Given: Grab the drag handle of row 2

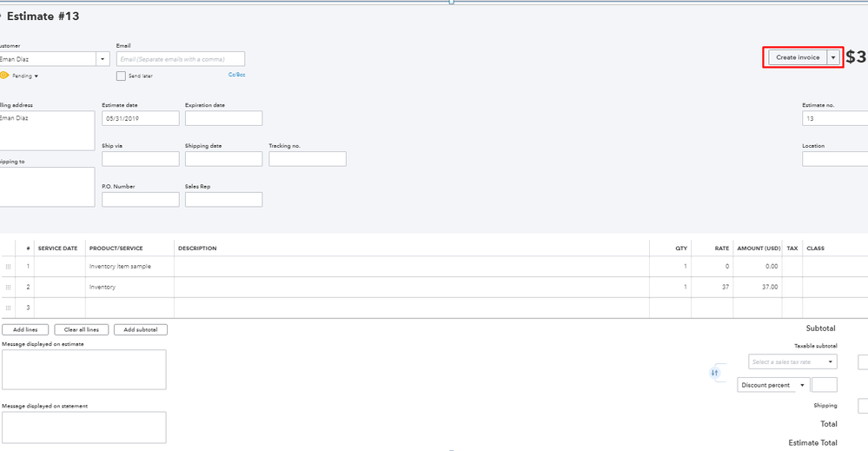Looking at the screenshot, I should pos(8,288).
